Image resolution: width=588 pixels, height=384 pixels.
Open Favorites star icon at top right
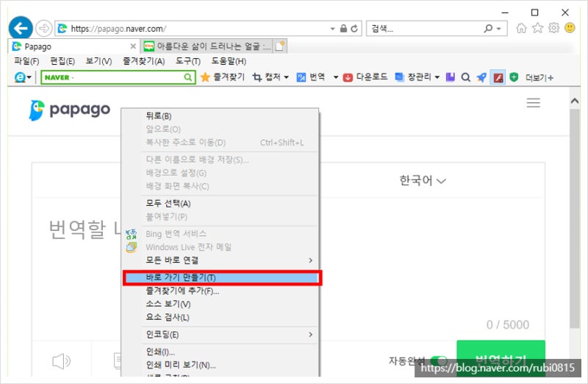[537, 28]
